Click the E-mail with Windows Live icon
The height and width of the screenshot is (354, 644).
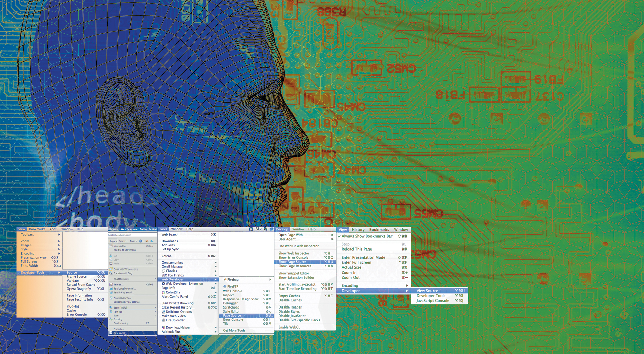111,269
